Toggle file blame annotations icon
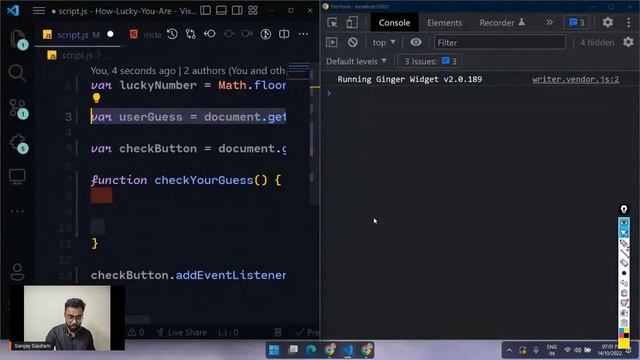The width and height of the screenshot is (640, 360). coord(266,34)
